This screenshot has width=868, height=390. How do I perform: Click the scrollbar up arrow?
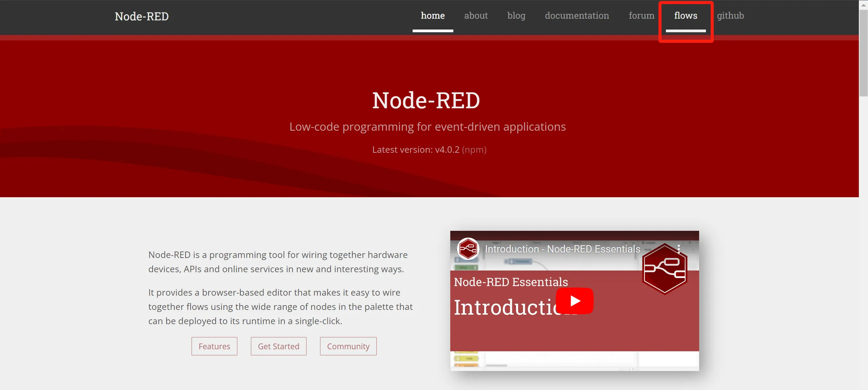(863, 5)
